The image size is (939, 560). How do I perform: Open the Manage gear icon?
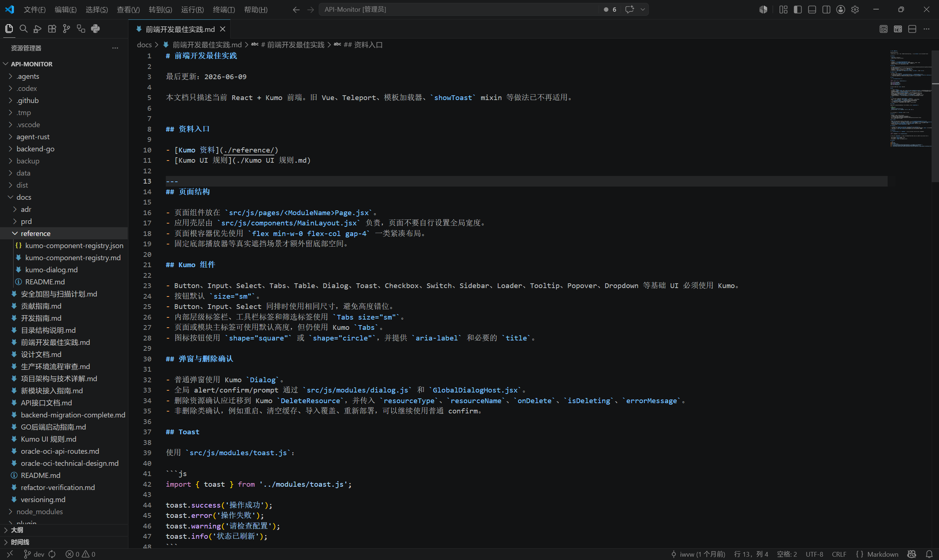point(855,10)
